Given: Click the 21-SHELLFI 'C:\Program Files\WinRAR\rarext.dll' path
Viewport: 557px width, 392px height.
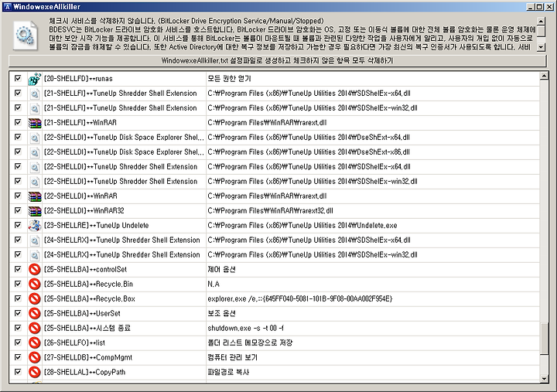Looking at the screenshot, I should [x=267, y=123].
